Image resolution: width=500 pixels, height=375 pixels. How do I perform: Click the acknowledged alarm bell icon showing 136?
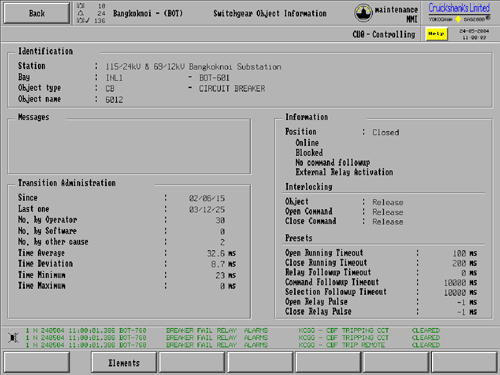[x=83, y=21]
